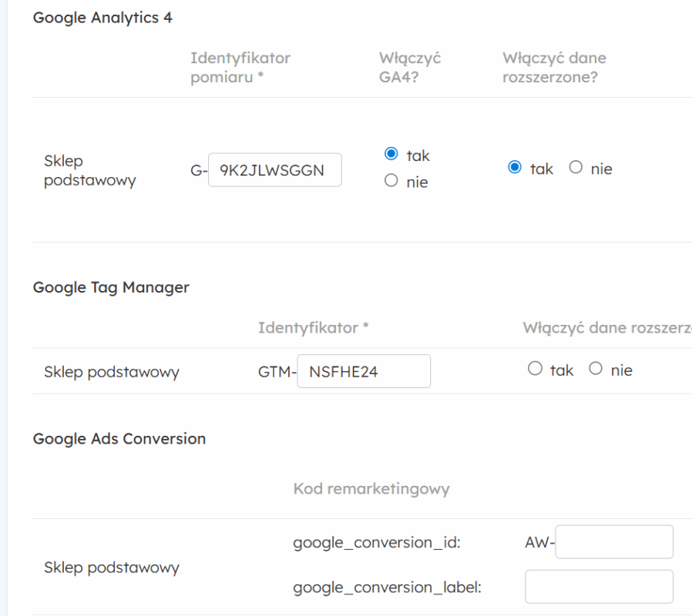Click the "google_conversion_label:" label
This screenshot has height=616, width=692.
click(x=387, y=588)
